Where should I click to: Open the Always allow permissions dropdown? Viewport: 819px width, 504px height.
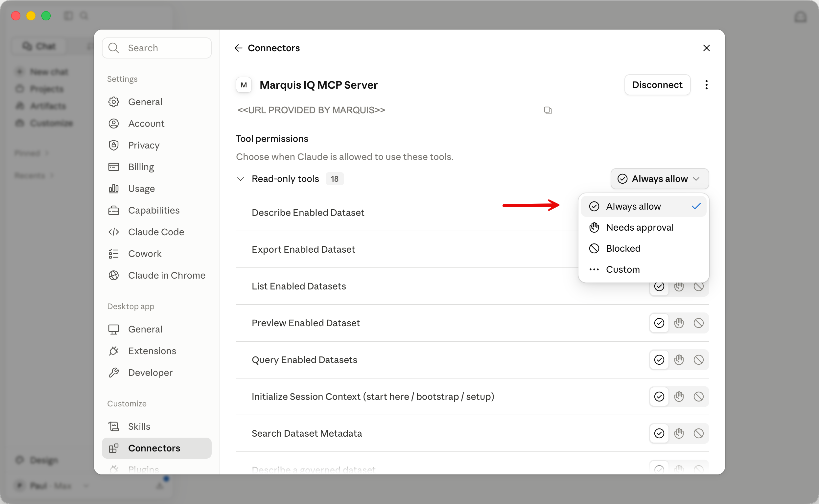[660, 179]
